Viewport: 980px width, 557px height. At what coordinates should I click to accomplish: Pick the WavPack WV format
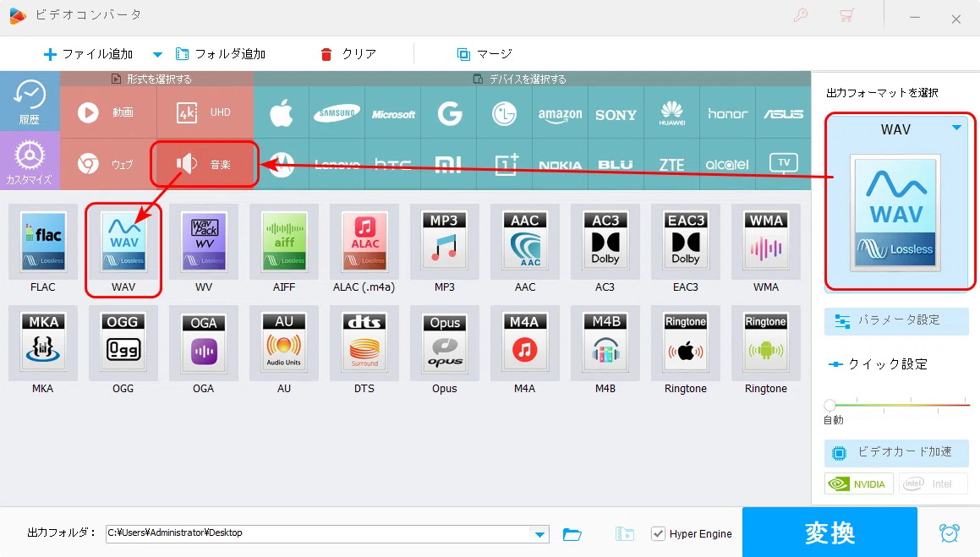[204, 242]
